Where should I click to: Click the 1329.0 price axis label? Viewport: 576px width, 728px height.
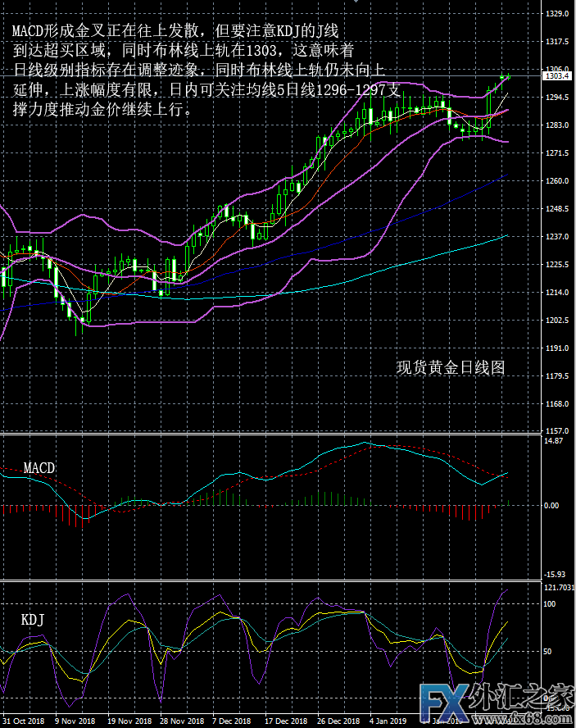[x=558, y=14]
